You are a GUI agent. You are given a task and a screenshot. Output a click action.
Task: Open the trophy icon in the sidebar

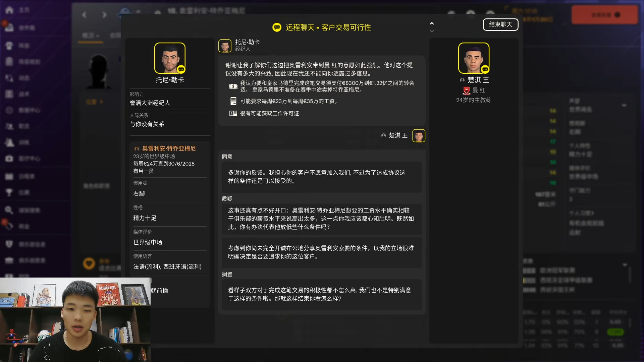(x=9, y=192)
